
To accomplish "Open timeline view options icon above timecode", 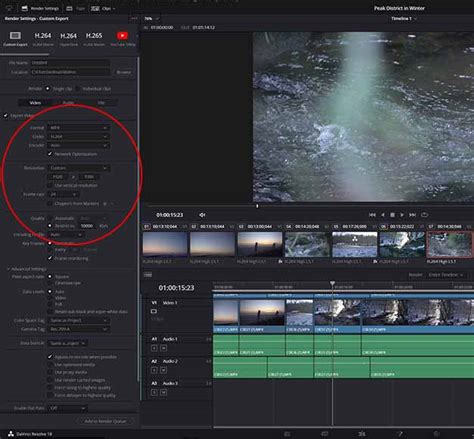I will tap(148, 275).
